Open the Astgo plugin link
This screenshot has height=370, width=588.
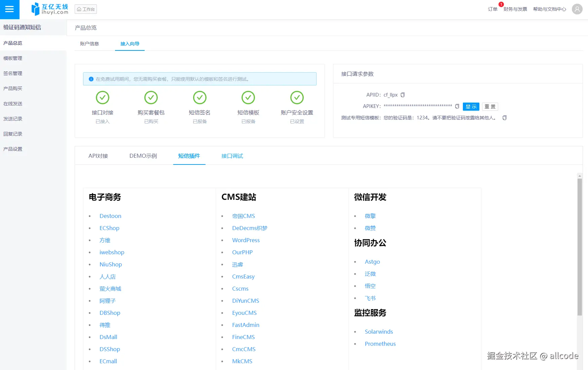[x=372, y=262]
